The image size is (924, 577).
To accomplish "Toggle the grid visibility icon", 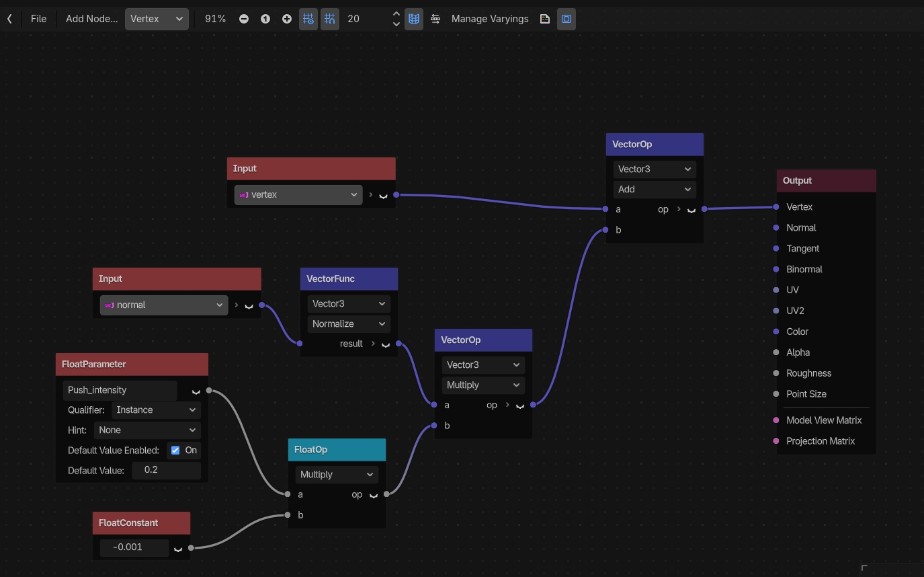I will 308,19.
